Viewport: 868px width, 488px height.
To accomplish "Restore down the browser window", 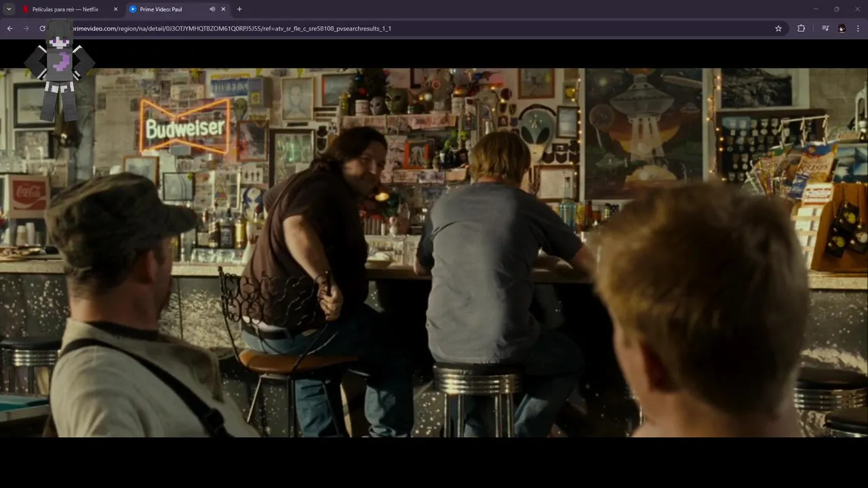I will tap(836, 9).
